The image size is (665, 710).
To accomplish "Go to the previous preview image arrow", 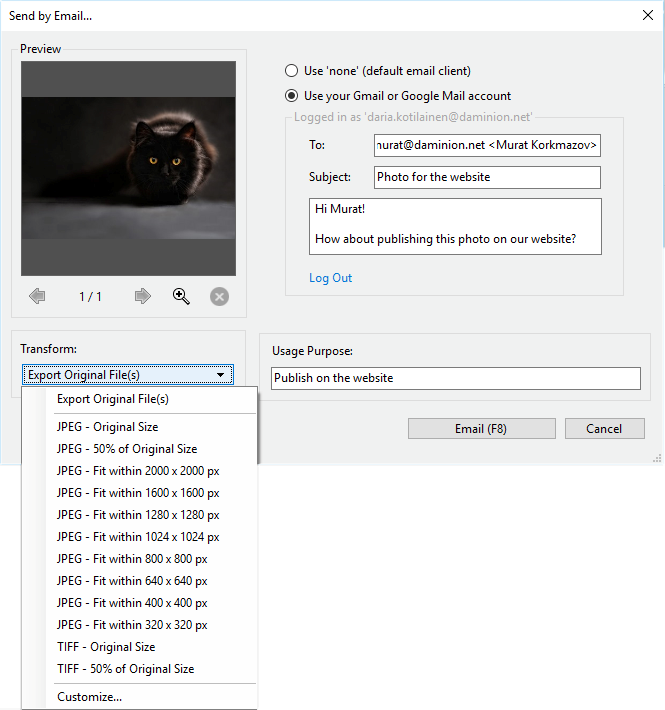I will 37,297.
